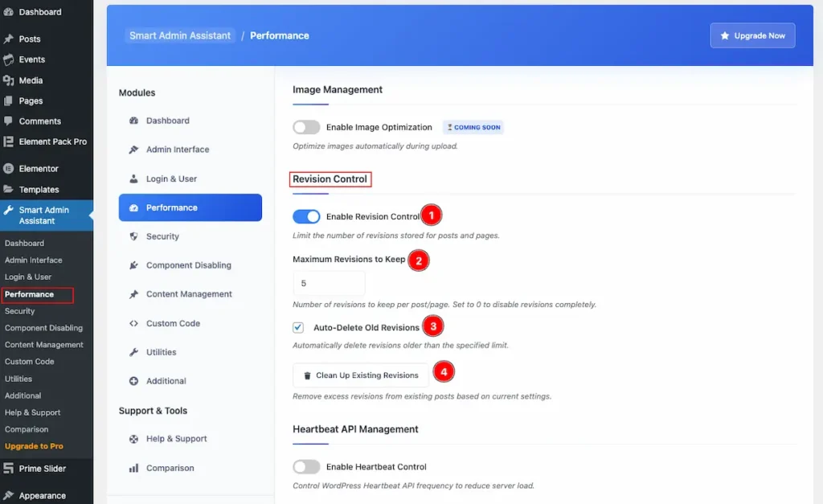This screenshot has width=823, height=504.
Task: Click the Additional plus-circle icon
Action: (134, 381)
